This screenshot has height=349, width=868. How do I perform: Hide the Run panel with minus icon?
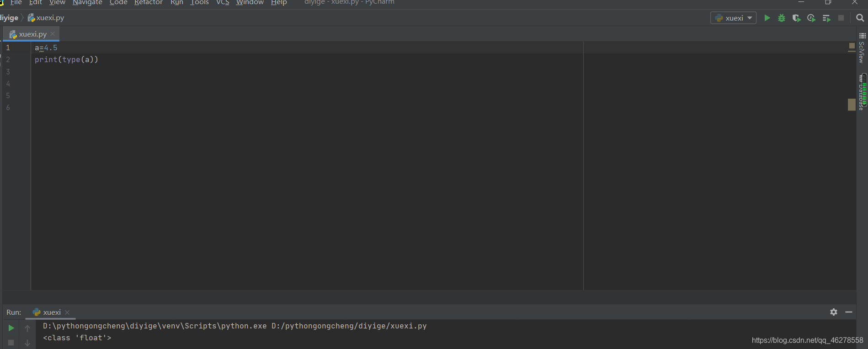pos(849,312)
